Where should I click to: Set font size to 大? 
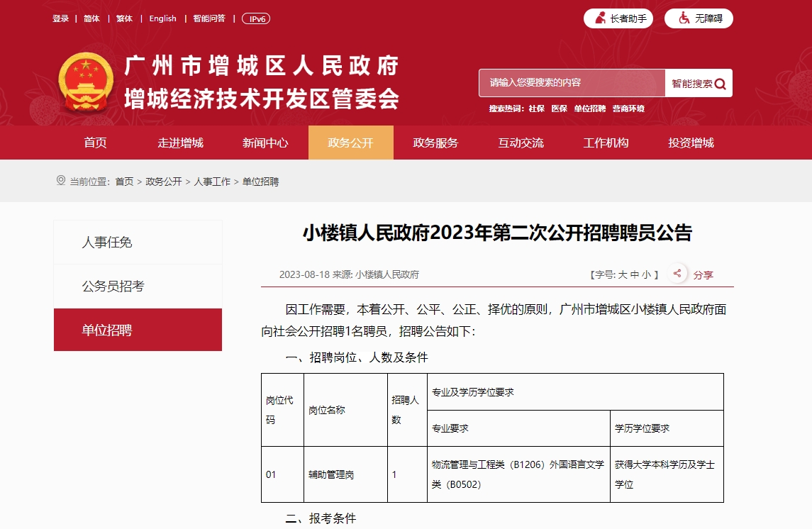click(x=622, y=274)
